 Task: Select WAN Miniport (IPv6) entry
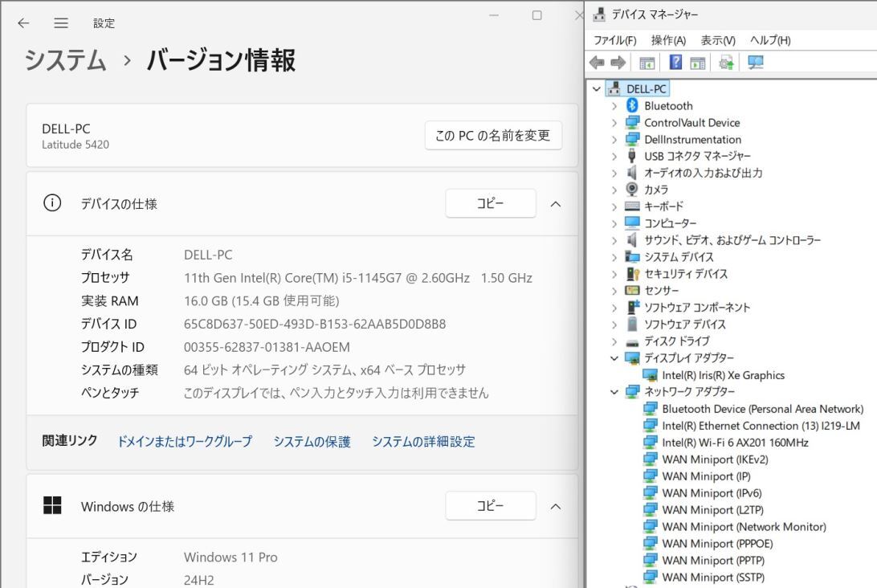point(712,493)
